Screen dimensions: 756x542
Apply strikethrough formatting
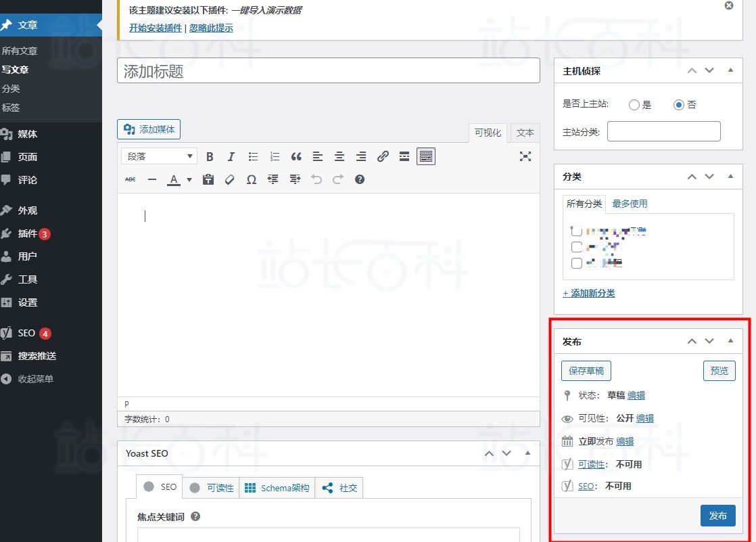tap(131, 179)
